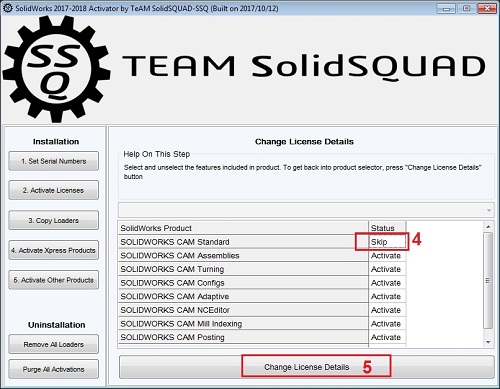Close the activator window
Viewport: 500px width, 389px height.
click(x=487, y=8)
